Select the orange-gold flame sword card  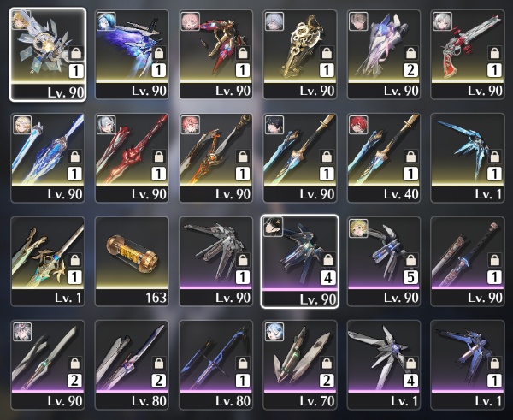point(216,157)
